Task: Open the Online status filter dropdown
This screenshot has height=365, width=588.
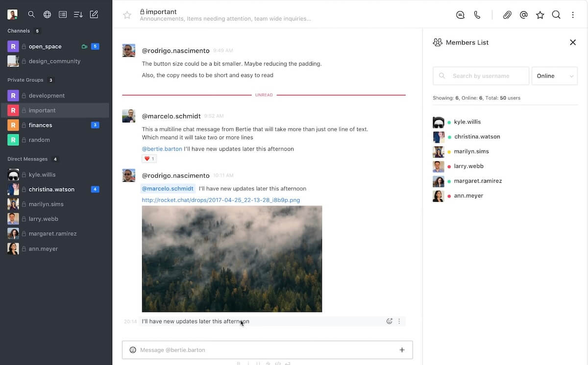Action: (554, 76)
